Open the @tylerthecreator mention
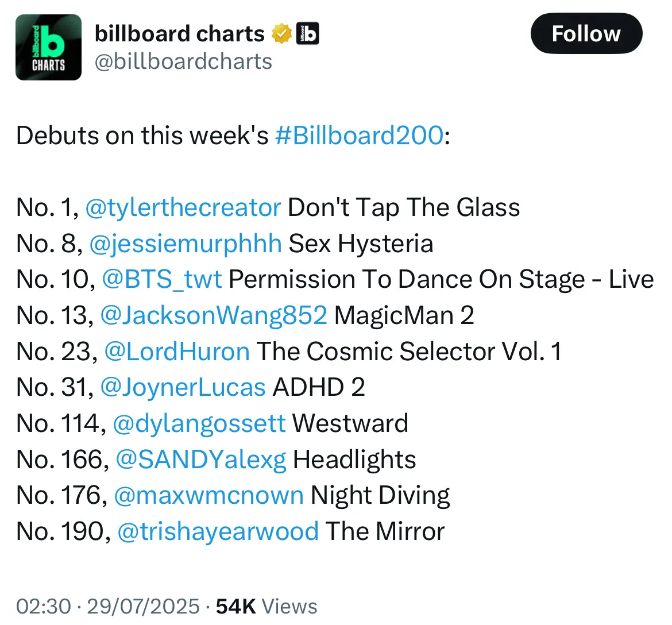 (183, 207)
